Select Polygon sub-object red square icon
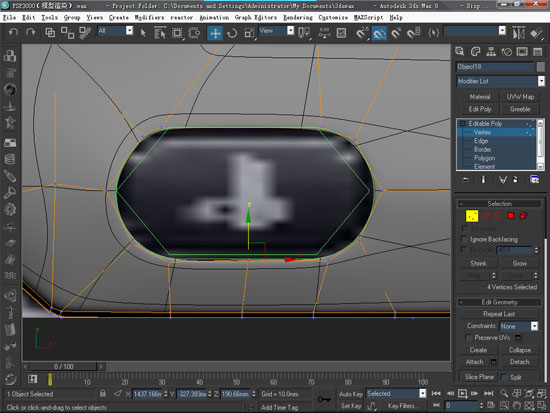 click(511, 216)
